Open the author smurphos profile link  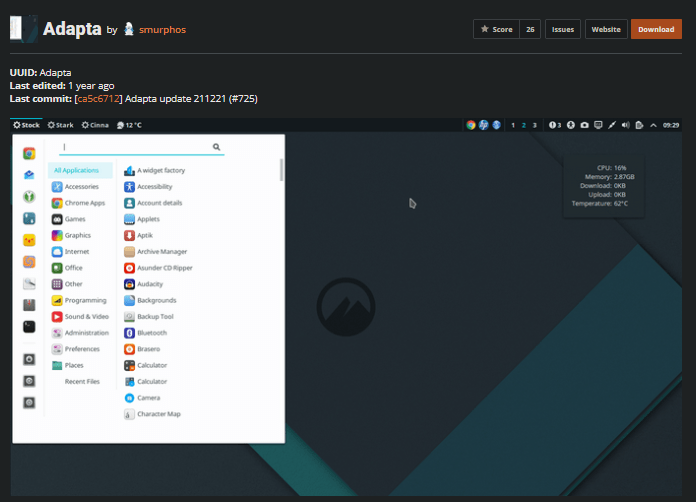coord(162,30)
